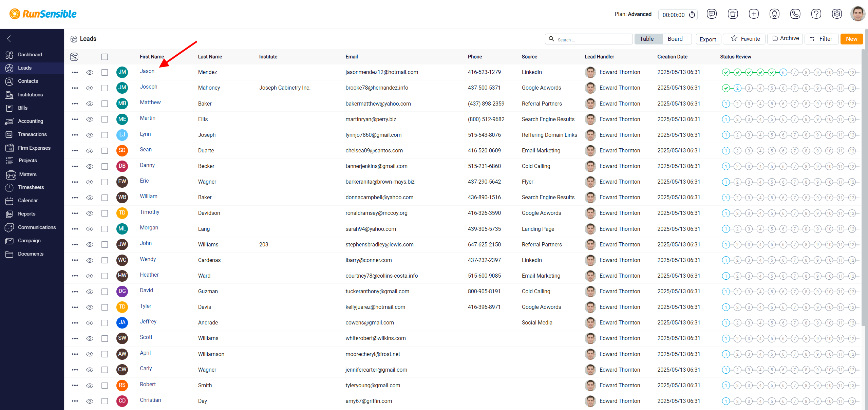This screenshot has width=868, height=410.
Task: Tick the checkbox for Jason Mendez
Action: 105,72
